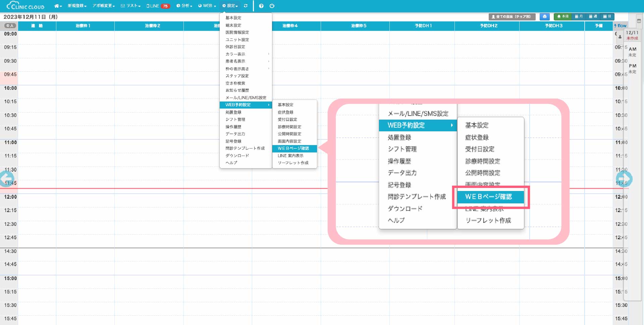Click the refresh icon beside 設定

pos(246,6)
